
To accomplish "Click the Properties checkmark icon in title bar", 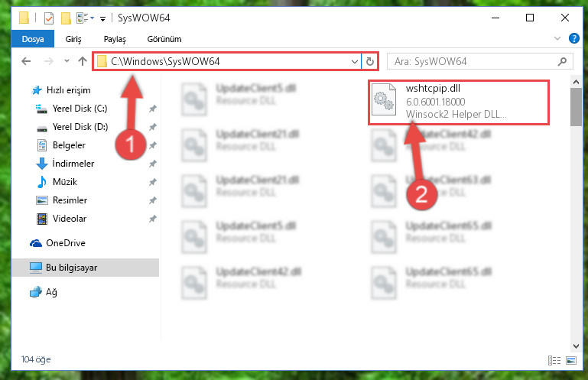I will pyautogui.click(x=49, y=18).
